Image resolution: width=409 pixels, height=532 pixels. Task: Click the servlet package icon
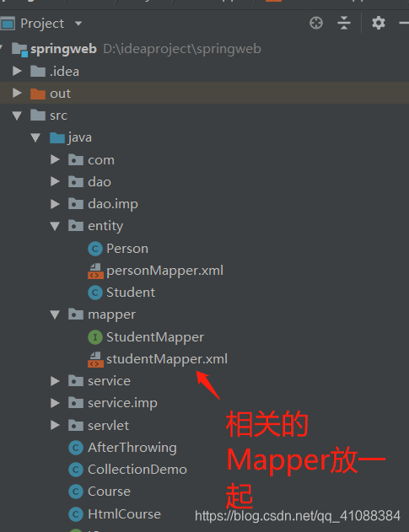point(76,425)
